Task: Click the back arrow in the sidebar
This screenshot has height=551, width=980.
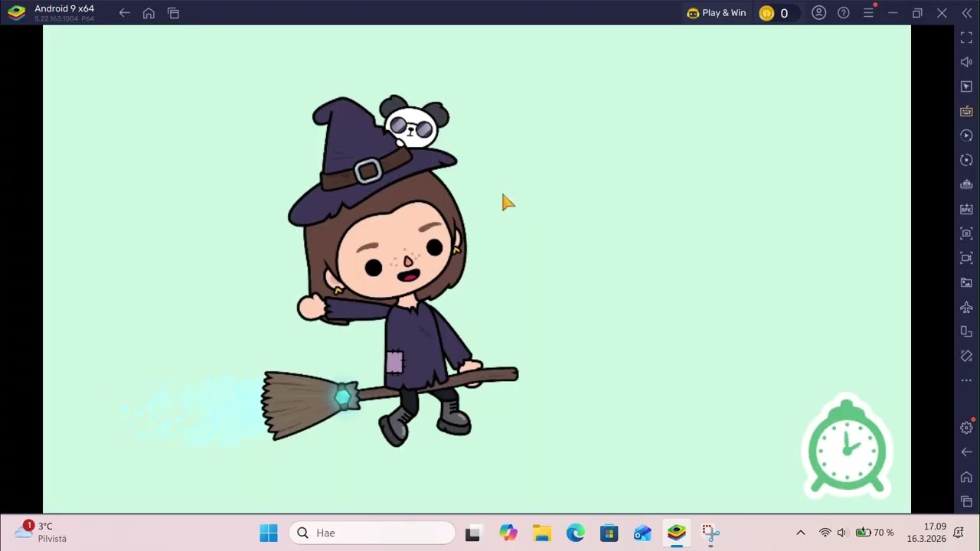Action: [966, 452]
